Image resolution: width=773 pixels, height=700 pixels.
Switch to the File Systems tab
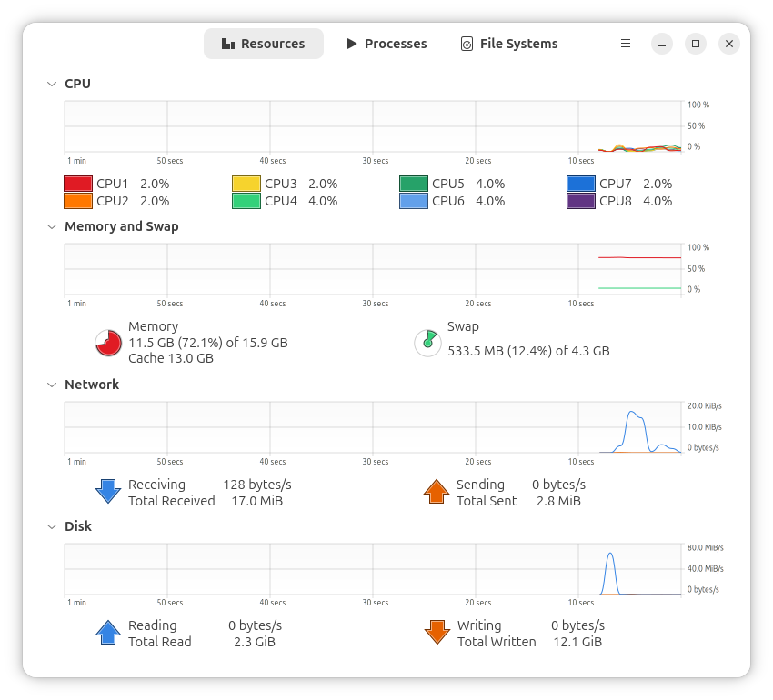coord(509,44)
